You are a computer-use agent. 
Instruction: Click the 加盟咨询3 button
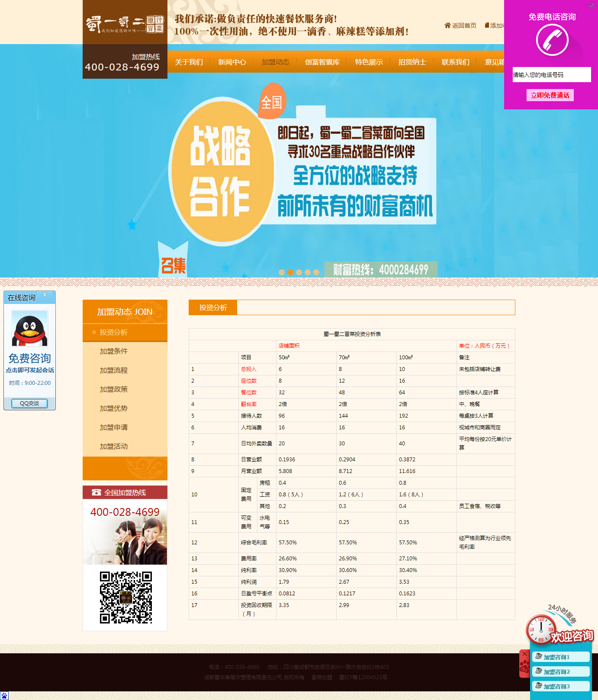[561, 686]
